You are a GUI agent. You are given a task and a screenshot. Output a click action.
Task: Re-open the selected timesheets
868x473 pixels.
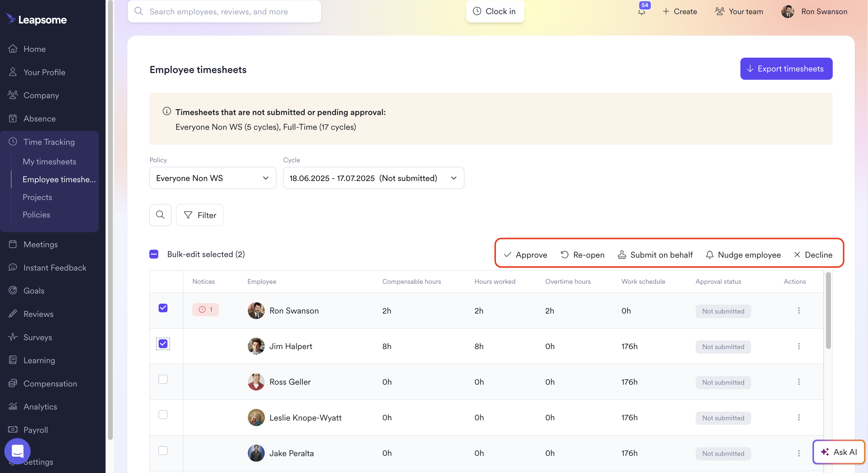(582, 255)
